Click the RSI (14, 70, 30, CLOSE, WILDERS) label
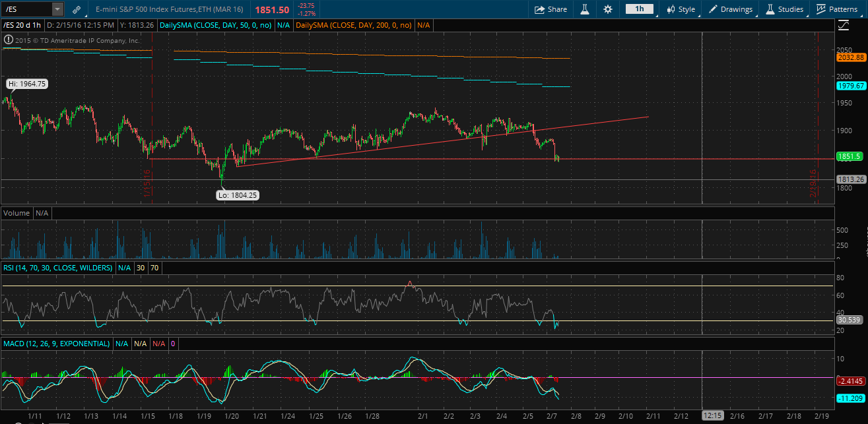Image resolution: width=868 pixels, height=424 pixels. [x=58, y=268]
